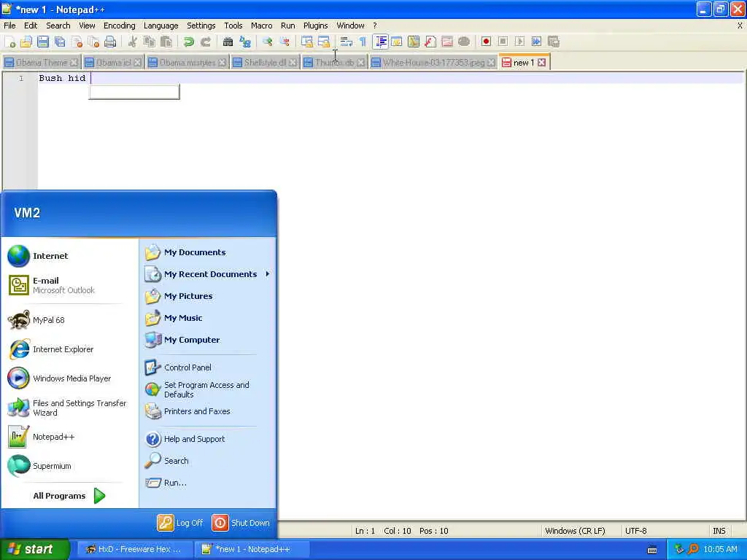Click the Redo toolbar icon
The image size is (747, 560).
tap(205, 42)
